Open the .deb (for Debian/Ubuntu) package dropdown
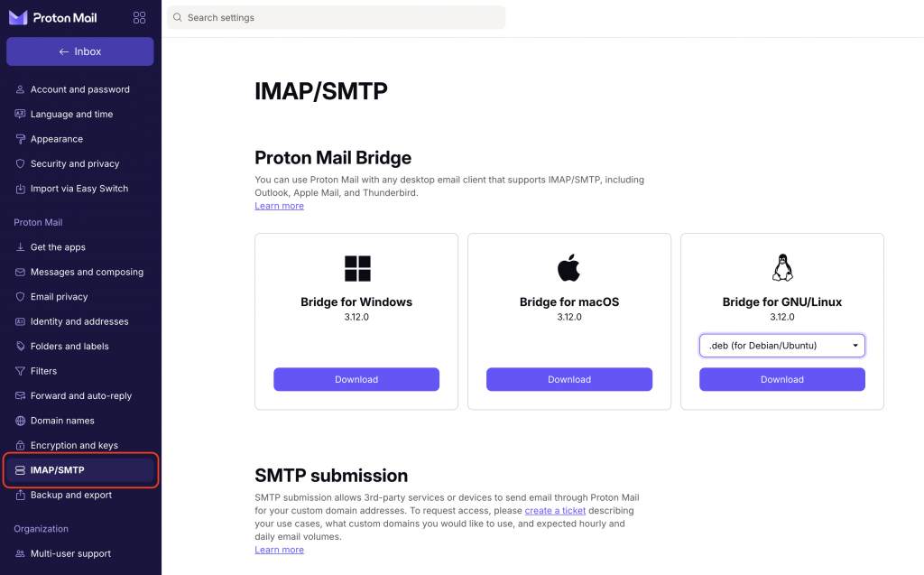This screenshot has height=575, width=924. (781, 345)
